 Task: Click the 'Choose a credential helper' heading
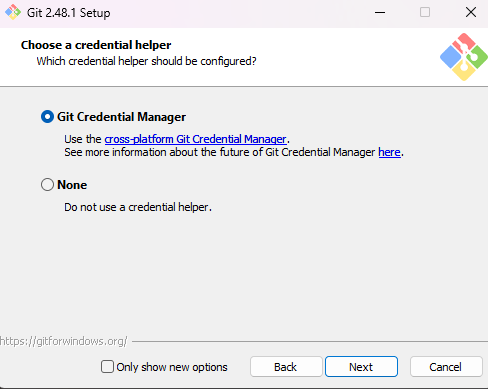coord(96,45)
